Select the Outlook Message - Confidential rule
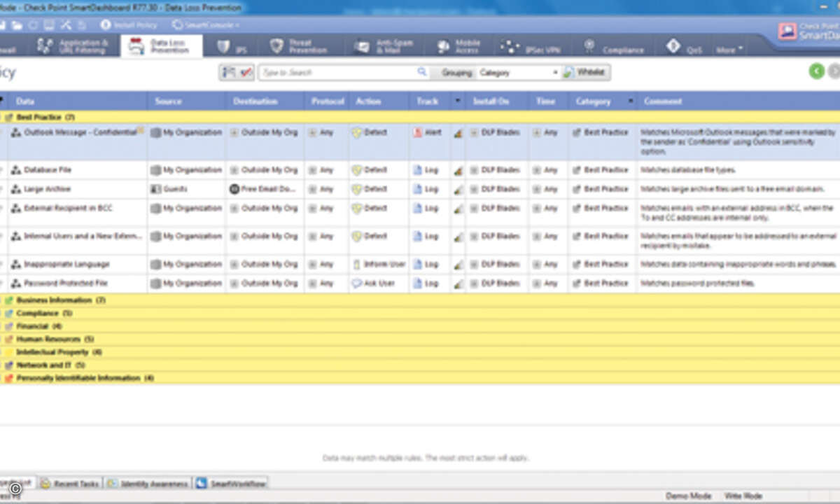 click(x=420, y=142)
